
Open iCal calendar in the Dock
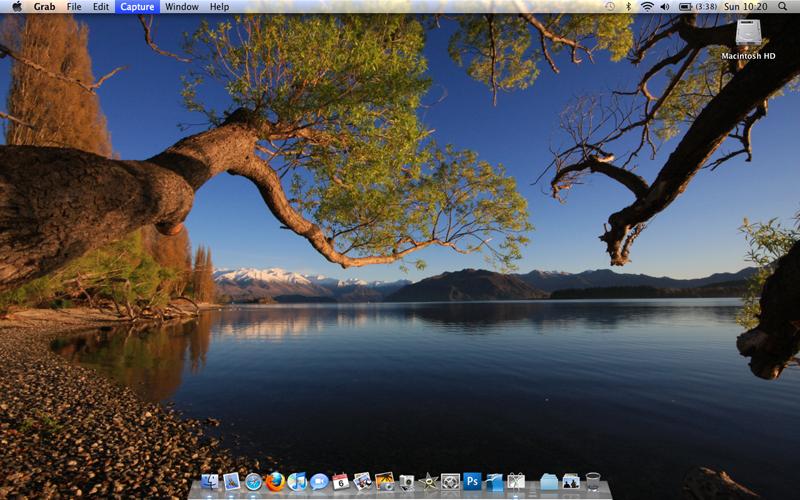341,482
